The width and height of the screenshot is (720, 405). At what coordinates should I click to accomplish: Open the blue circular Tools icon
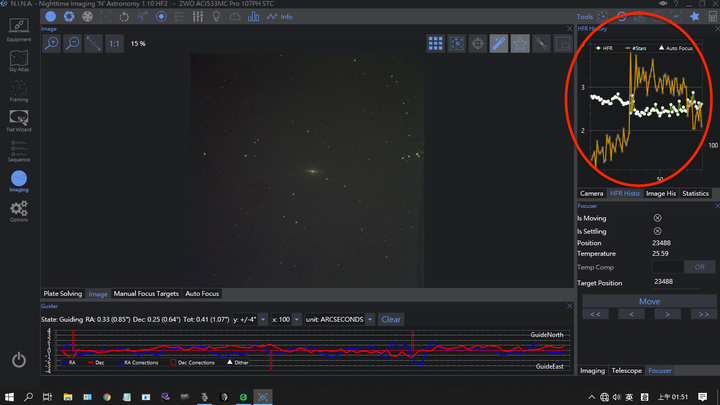click(621, 17)
